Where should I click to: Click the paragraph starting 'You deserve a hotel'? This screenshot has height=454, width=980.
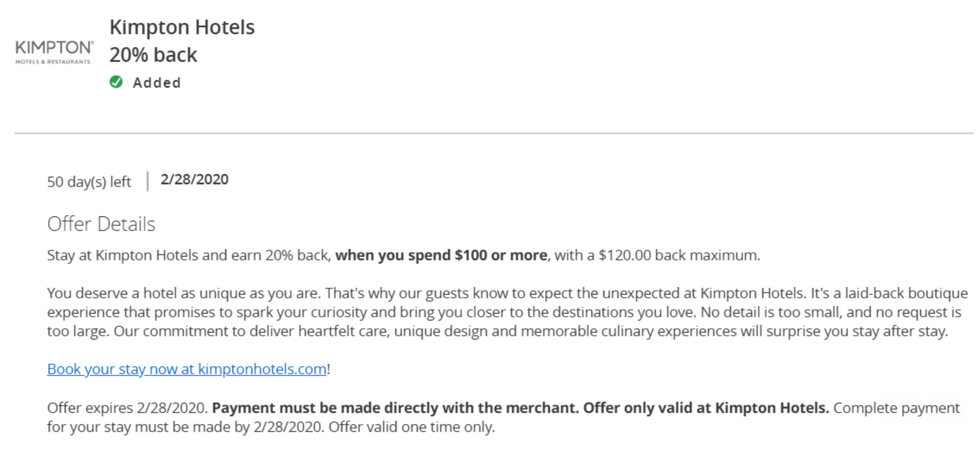(x=507, y=313)
